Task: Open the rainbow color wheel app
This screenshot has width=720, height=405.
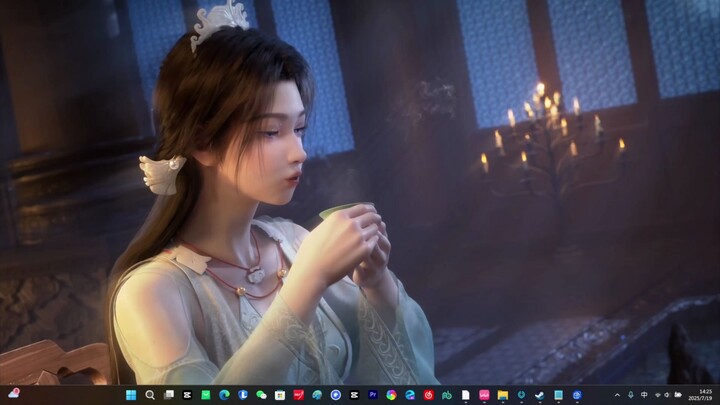Action: coord(391,395)
